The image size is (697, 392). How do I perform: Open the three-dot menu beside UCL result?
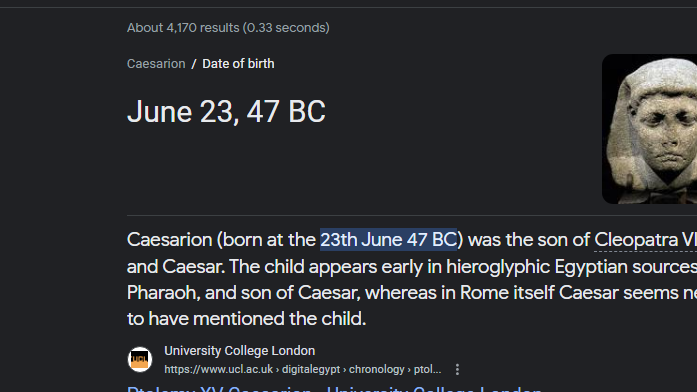pos(457,369)
